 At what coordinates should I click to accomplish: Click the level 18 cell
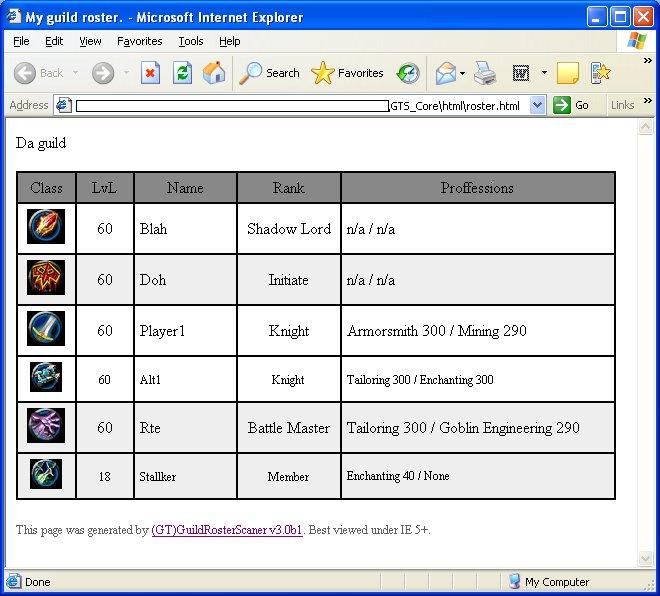coord(104,476)
